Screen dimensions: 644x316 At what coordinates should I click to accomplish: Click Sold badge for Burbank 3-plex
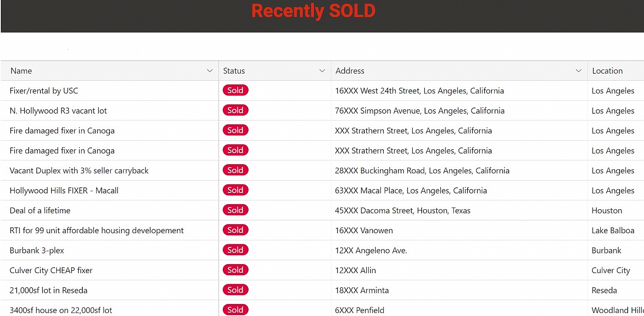235,250
